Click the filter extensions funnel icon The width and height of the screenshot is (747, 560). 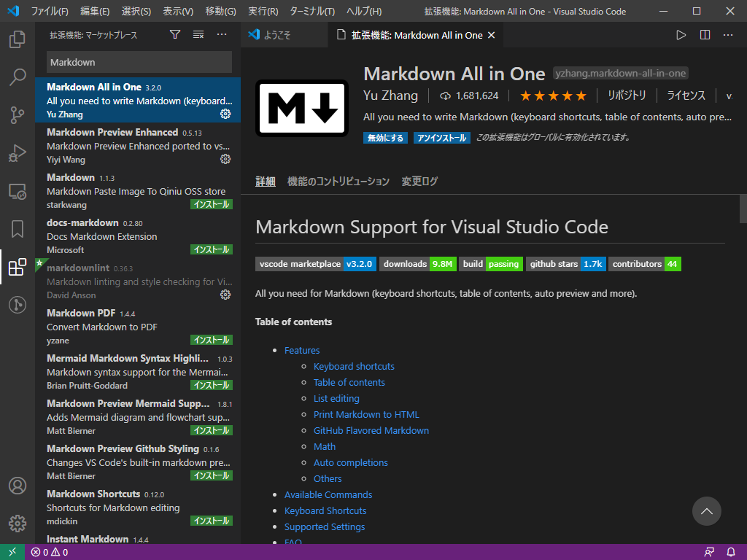coord(175,34)
